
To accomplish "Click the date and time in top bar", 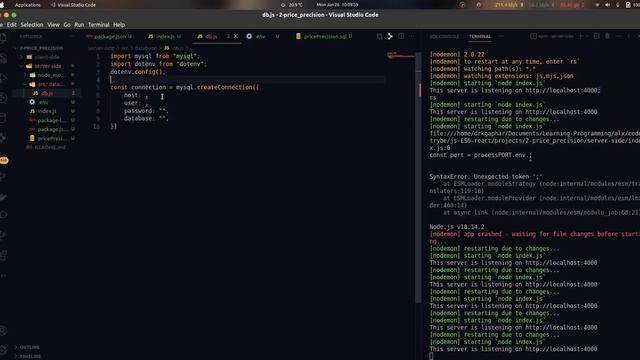I will (337, 5).
